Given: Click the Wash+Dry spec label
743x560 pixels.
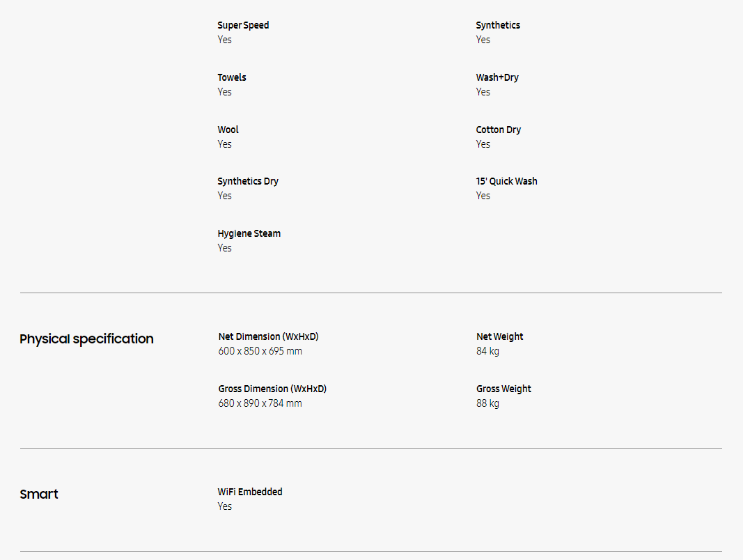Looking at the screenshot, I should [497, 77].
